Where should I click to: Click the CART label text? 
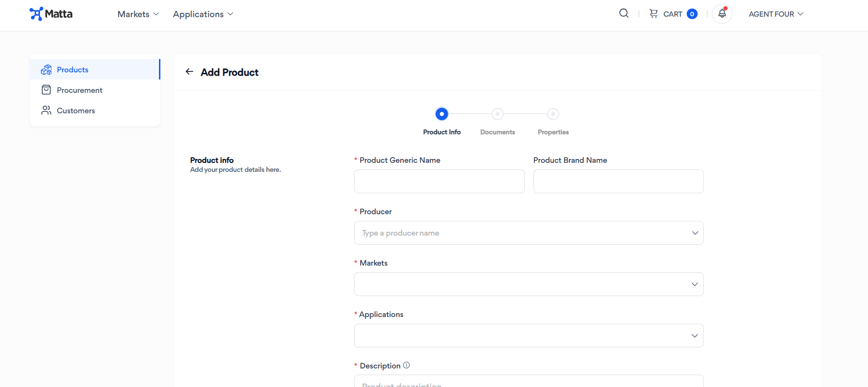click(x=673, y=14)
